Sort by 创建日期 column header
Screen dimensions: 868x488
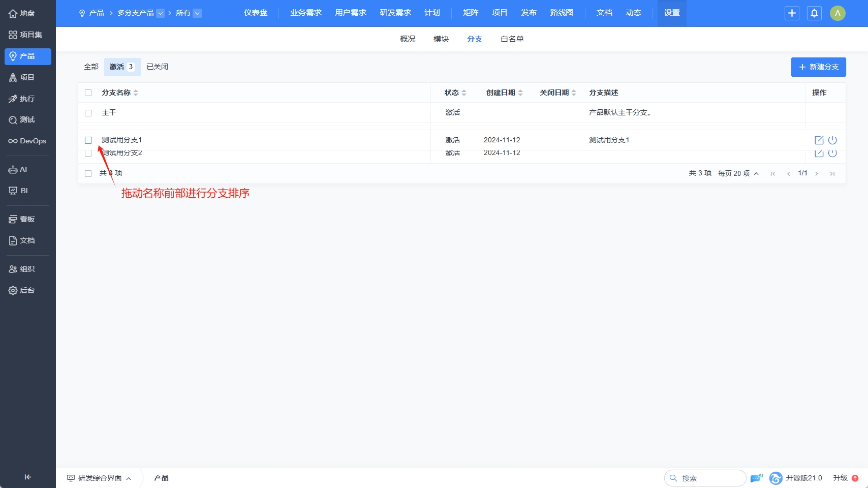[x=504, y=93]
